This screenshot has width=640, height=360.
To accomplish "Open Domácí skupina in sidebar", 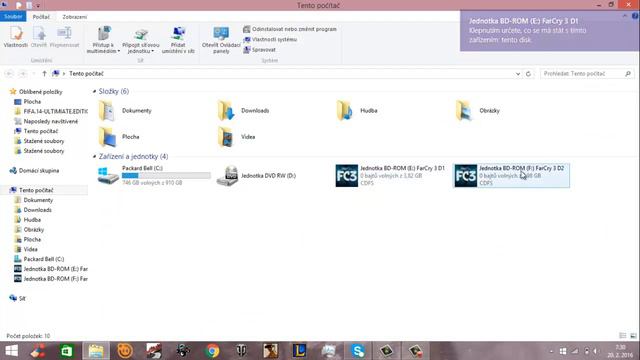I will point(39,171).
